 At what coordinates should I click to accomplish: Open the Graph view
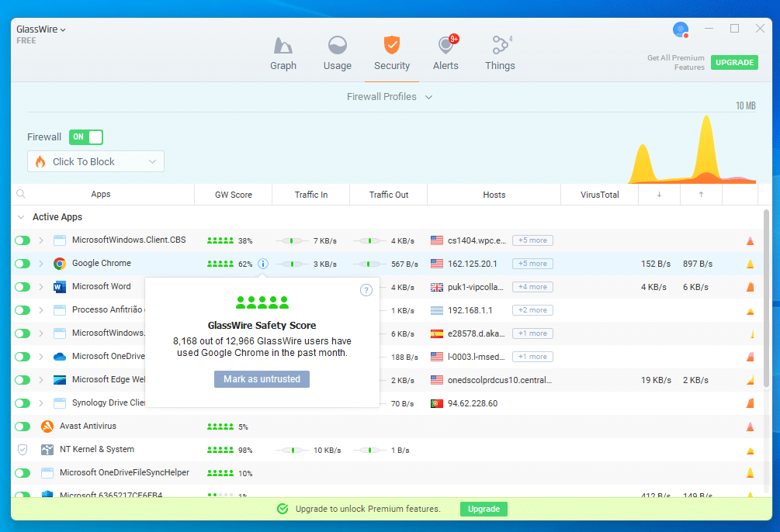(283, 54)
